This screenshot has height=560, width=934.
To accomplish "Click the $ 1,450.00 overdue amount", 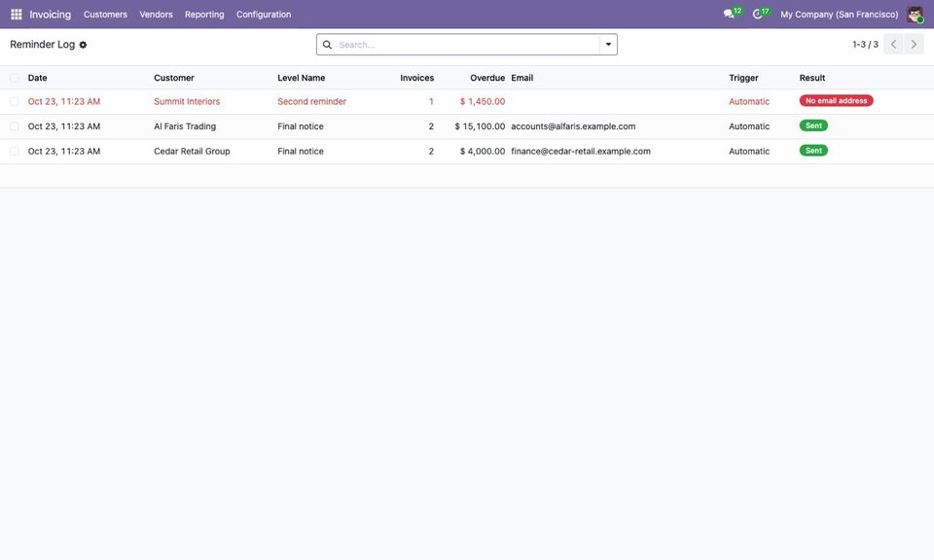I will (483, 102).
